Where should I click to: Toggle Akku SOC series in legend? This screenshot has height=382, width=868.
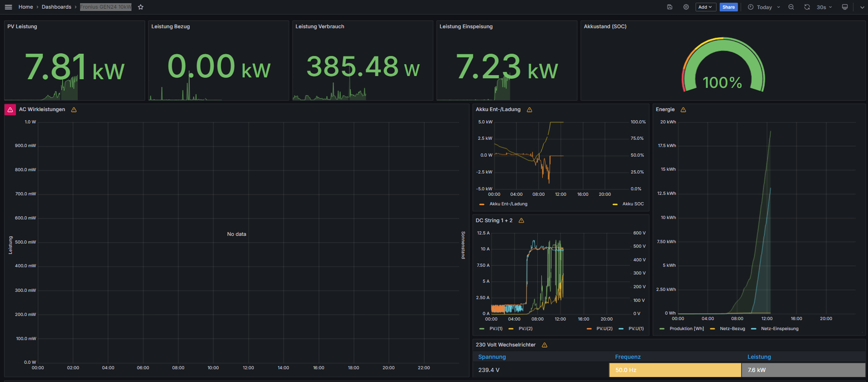pyautogui.click(x=632, y=204)
